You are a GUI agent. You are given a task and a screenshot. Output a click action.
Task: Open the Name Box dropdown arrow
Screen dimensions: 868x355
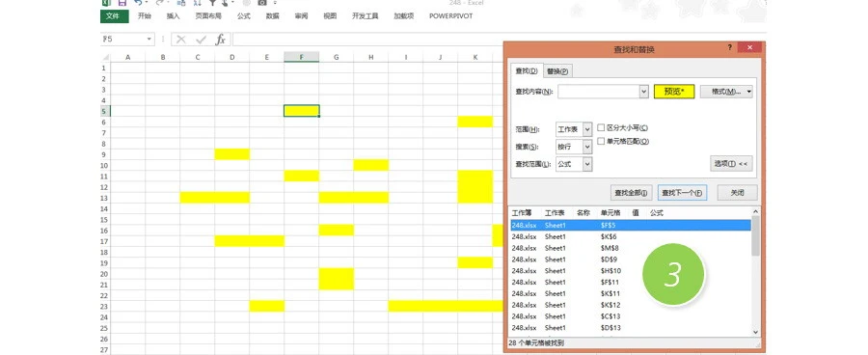[149, 40]
